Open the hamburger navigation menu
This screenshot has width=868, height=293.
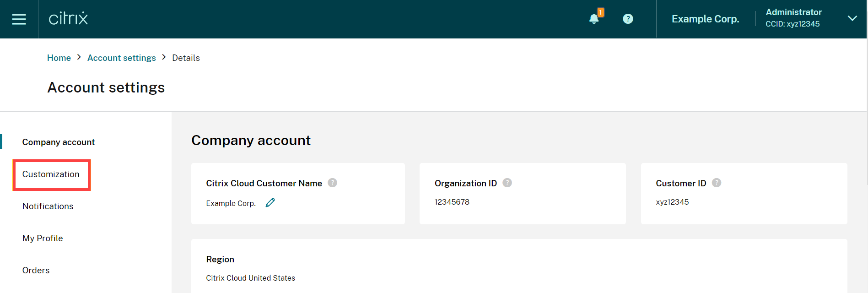point(19,19)
